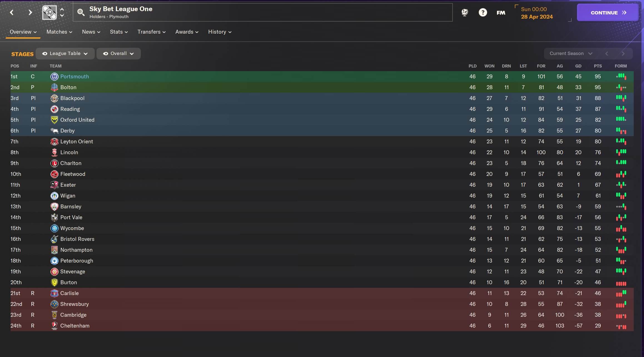This screenshot has height=357, width=644.
Task: Click the search magnifier icon
Action: [81, 12]
